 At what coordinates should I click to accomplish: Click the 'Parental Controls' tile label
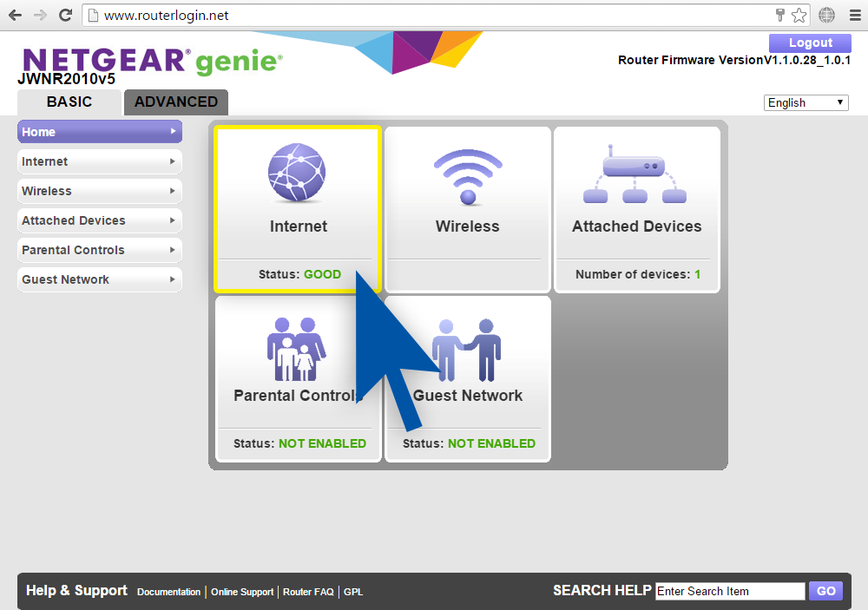[299, 395]
